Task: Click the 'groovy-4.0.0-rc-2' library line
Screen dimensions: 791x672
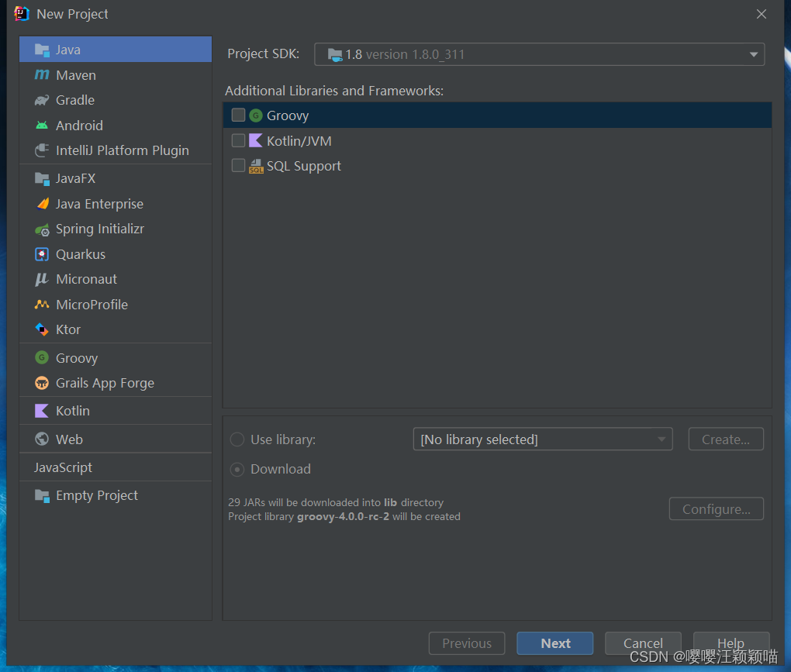Action: [344, 517]
